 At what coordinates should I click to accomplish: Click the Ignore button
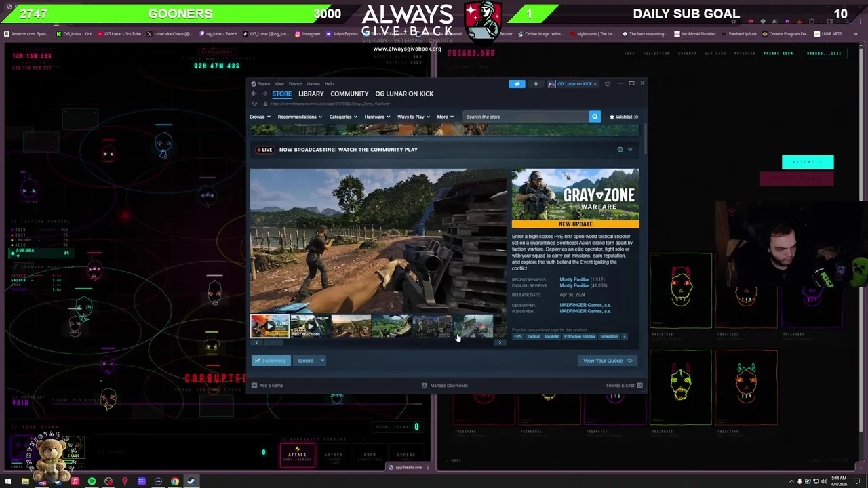[x=306, y=361]
